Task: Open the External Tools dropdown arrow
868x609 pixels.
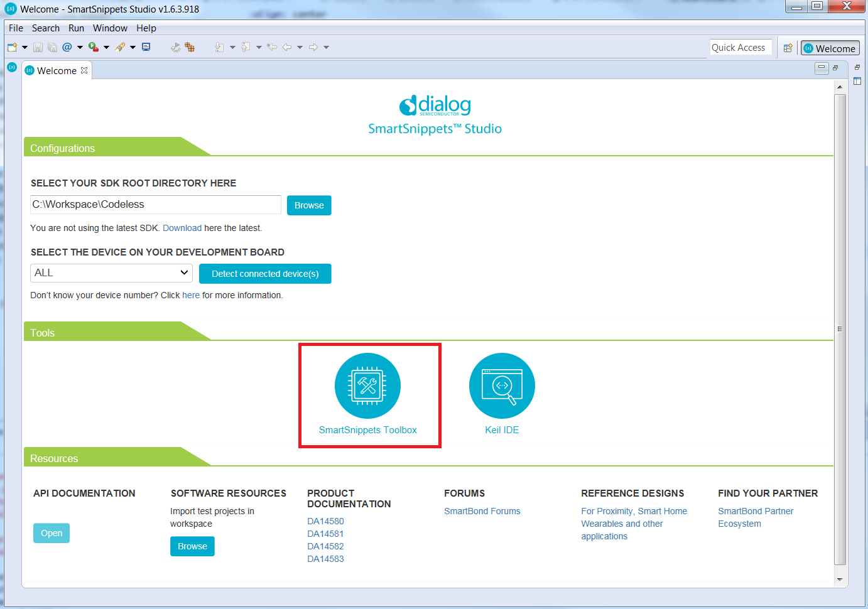Action: pos(106,47)
